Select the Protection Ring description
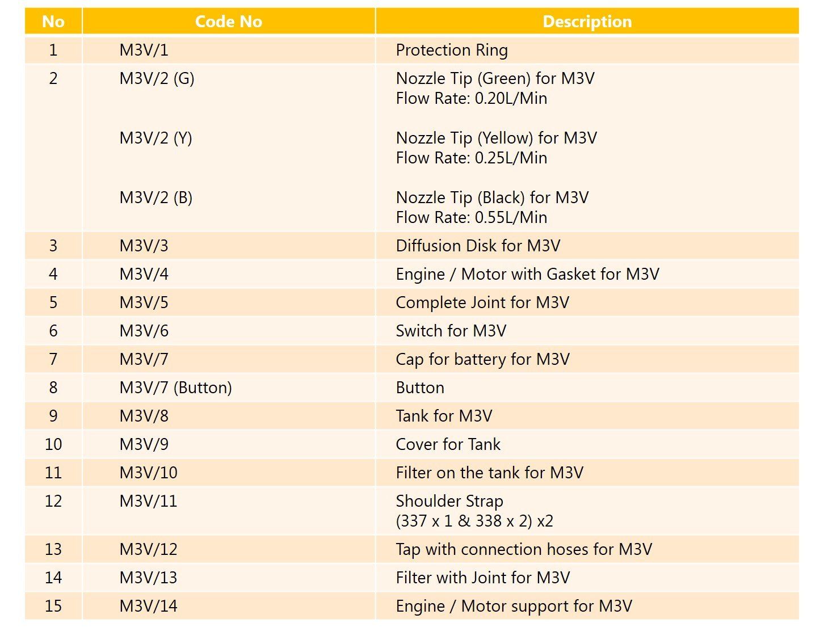Image resolution: width=824 pixels, height=644 pixels. [x=452, y=50]
